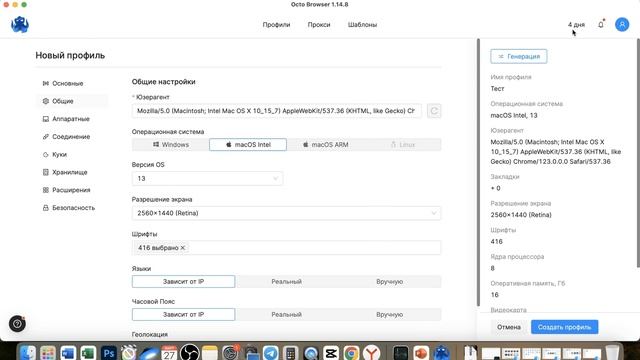Open Calculator from the dock
This screenshot has height=360, width=640.
pos(290,353)
